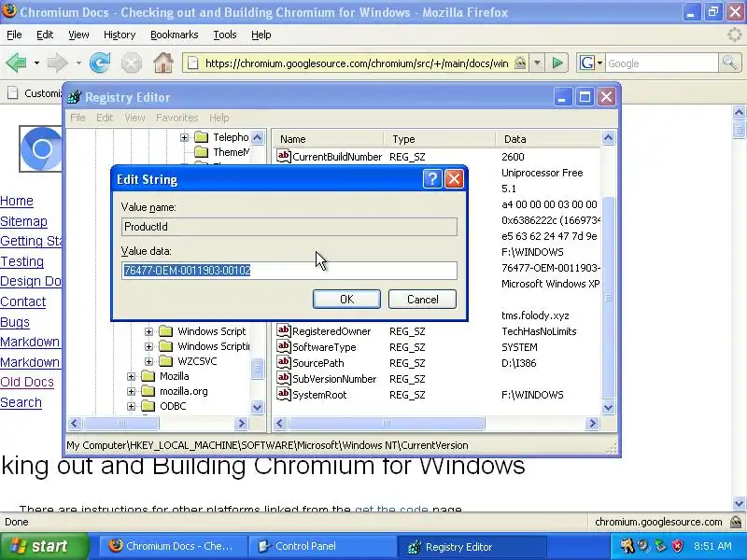The width and height of the screenshot is (747, 560).
Task: Open the address bar history dropdown arrow
Action: pyautogui.click(x=538, y=63)
